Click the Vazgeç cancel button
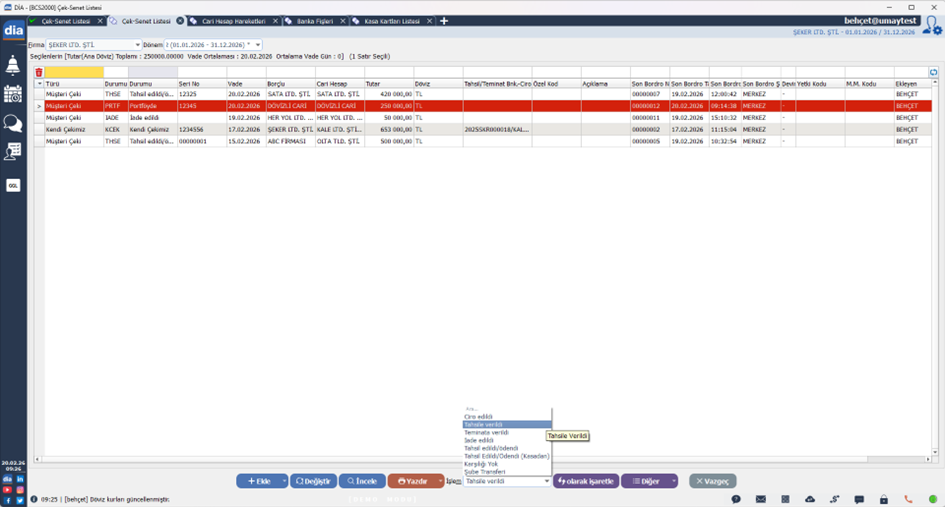Viewport: 945px width, 507px height. 713,481
